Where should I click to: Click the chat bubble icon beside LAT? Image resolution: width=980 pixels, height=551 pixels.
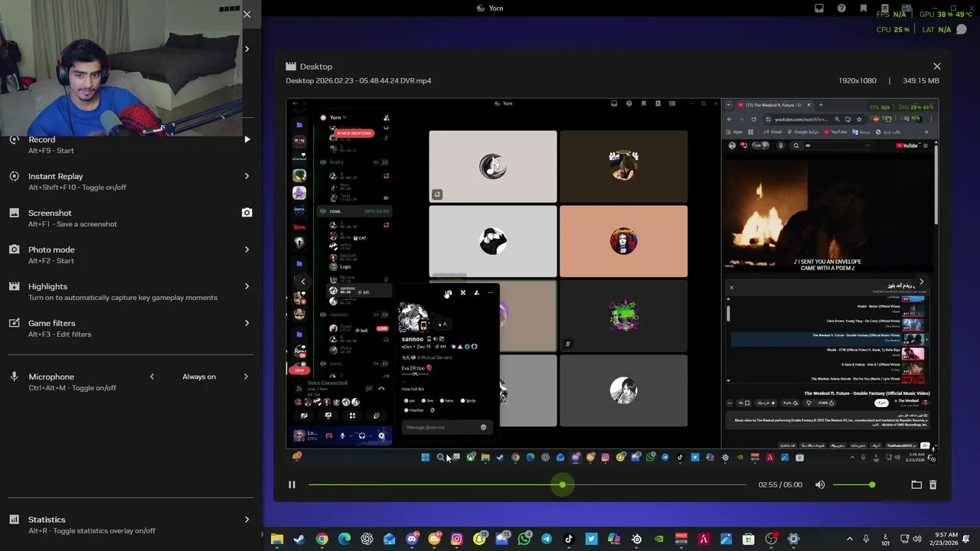tap(962, 29)
